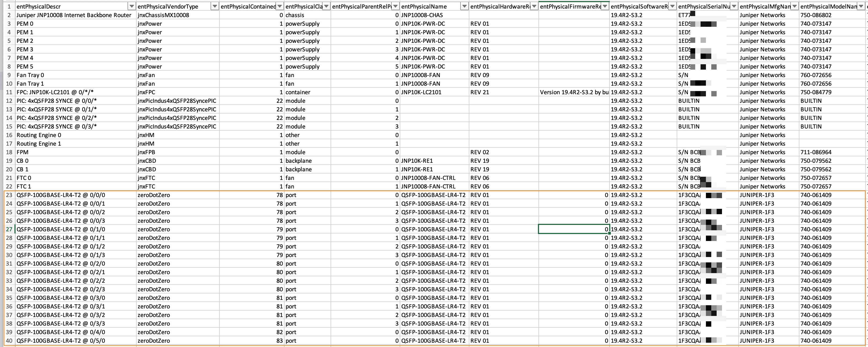Open the entPhysicalContainedIn filter dropdown
Screen dimensions: 868x347
pyautogui.click(x=280, y=6)
